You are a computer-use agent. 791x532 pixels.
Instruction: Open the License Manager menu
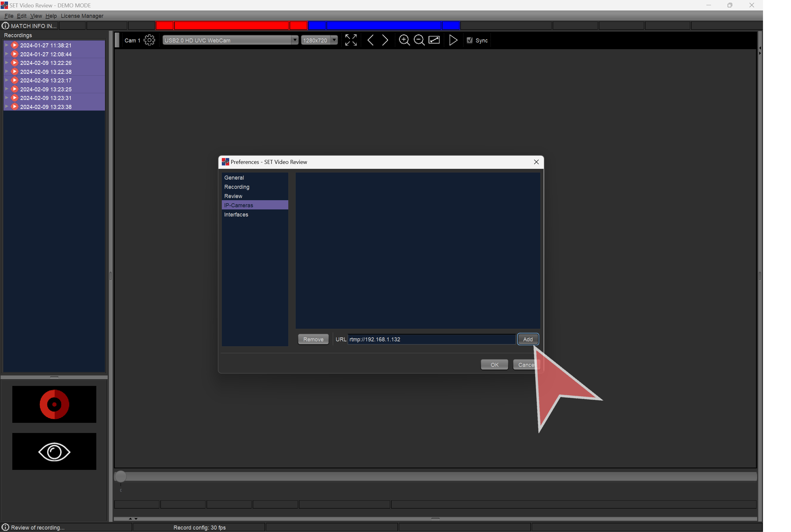82,16
